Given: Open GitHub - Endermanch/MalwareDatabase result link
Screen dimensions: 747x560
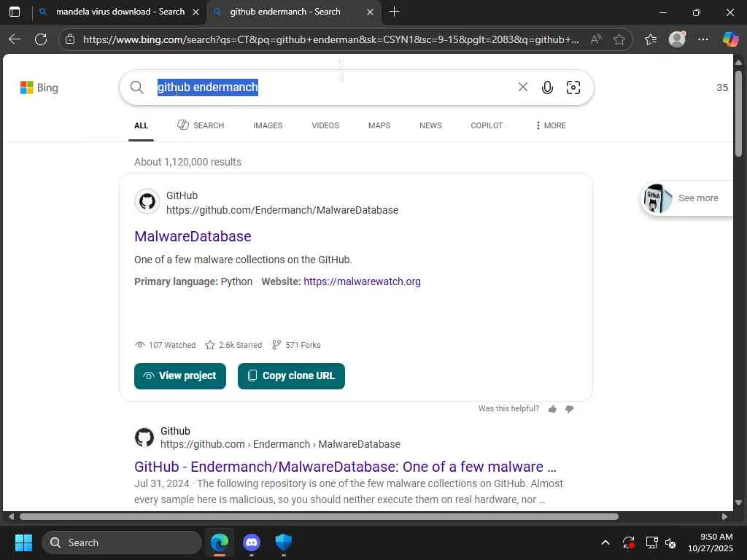Looking at the screenshot, I should point(345,467).
